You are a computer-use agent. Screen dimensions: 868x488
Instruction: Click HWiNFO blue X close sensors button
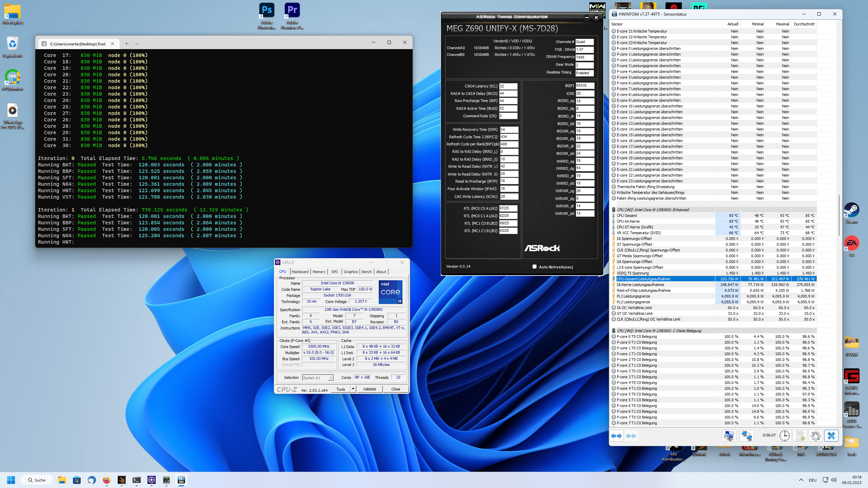point(831,436)
